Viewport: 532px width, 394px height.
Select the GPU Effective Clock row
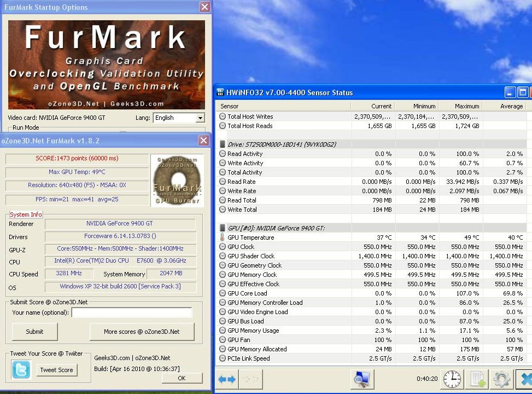pos(372,284)
